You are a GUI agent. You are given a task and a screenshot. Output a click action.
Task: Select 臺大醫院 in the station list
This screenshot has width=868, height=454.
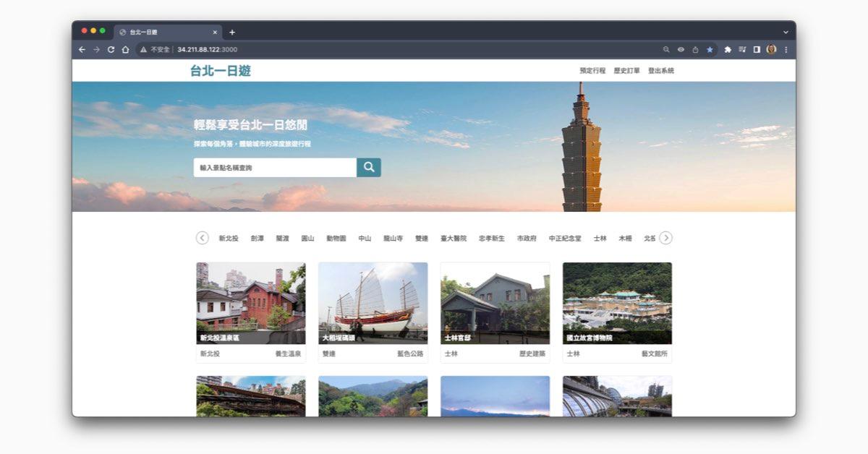tap(454, 238)
